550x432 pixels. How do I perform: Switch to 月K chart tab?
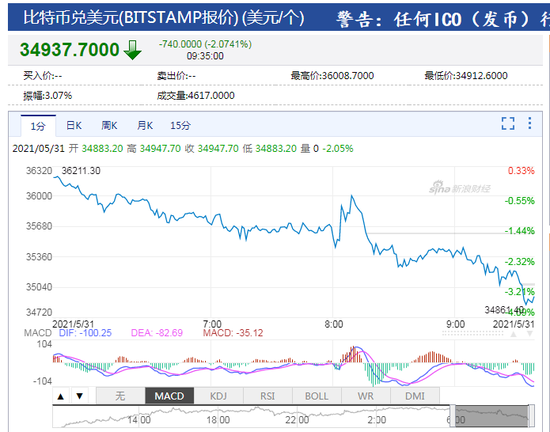pos(145,126)
